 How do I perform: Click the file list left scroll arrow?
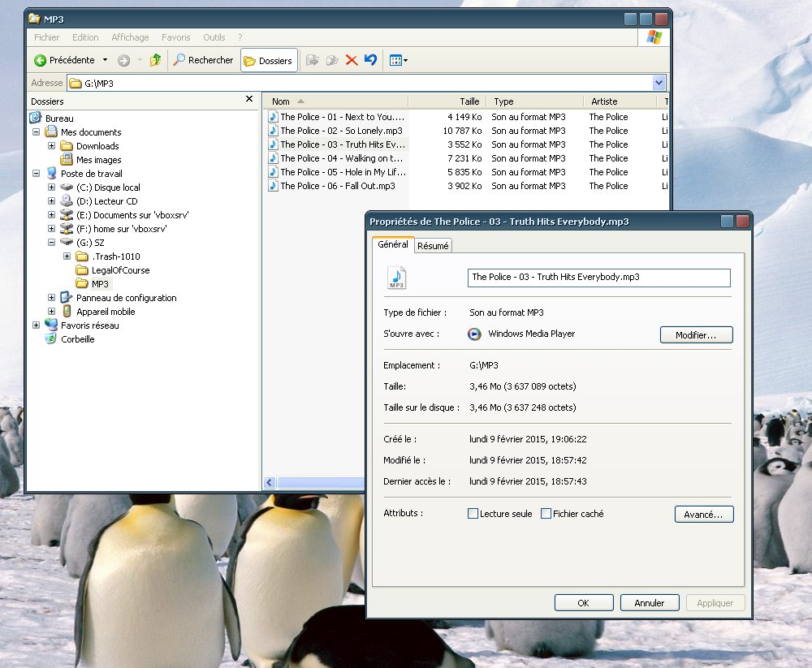pyautogui.click(x=270, y=483)
